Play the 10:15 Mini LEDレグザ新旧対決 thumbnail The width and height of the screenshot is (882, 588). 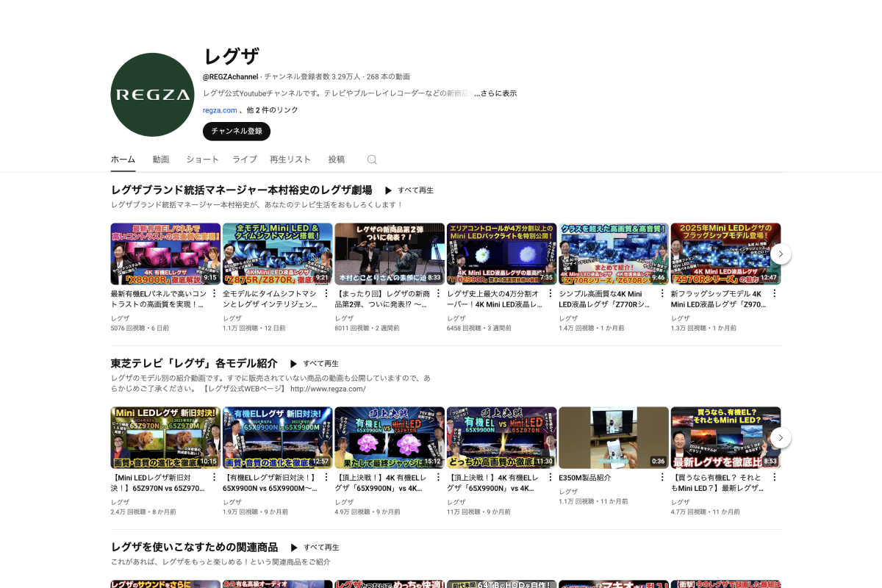pos(165,438)
